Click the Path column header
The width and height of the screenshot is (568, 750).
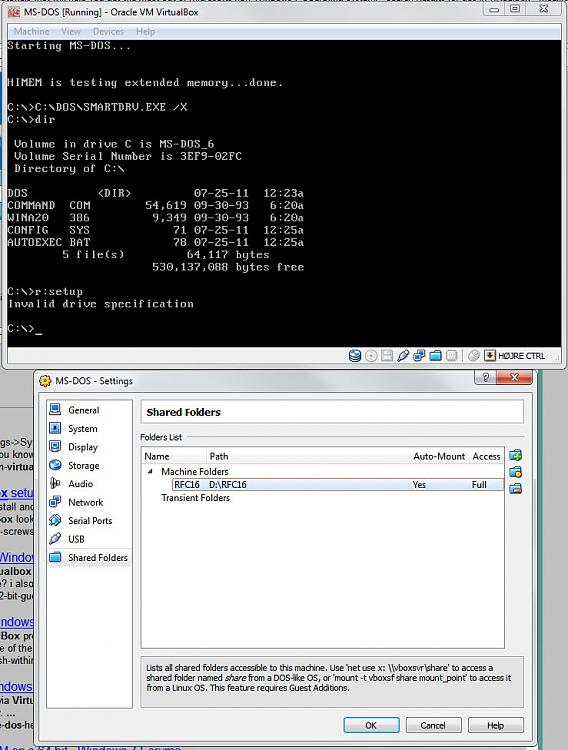(x=219, y=456)
